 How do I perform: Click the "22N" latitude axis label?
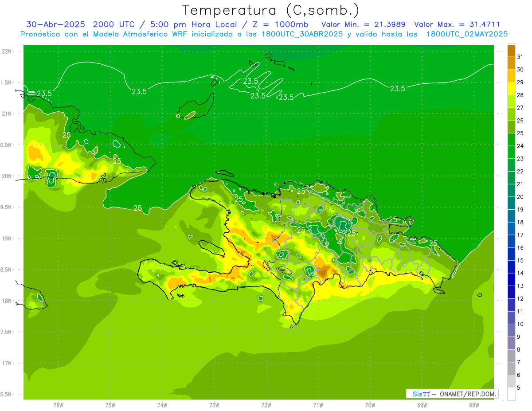(x=8, y=51)
